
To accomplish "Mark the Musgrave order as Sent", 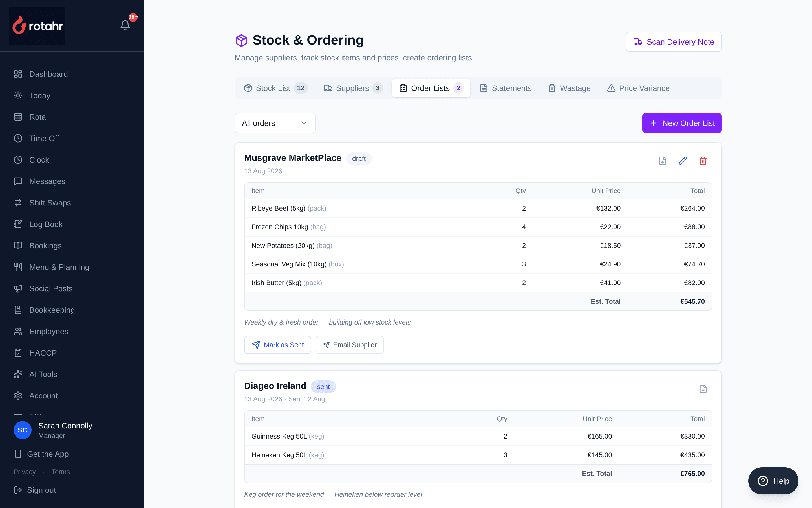I will coord(277,345).
